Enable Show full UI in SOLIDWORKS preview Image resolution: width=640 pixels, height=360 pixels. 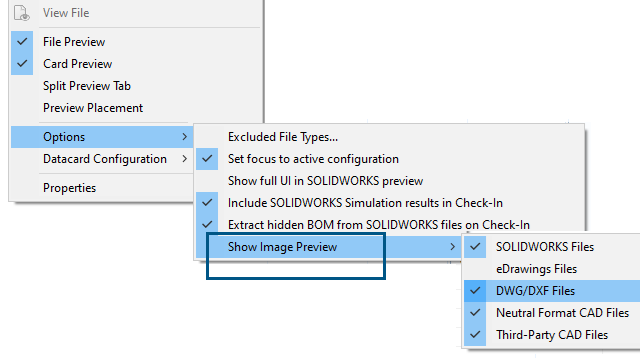pos(390,181)
